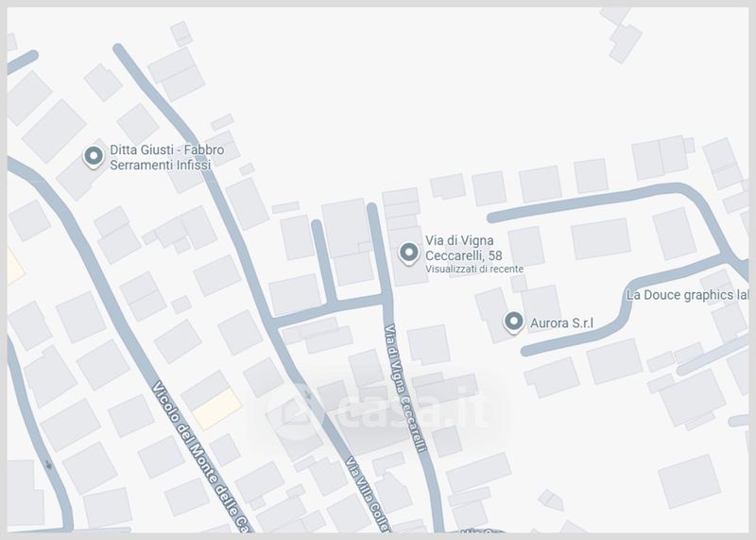Image resolution: width=756 pixels, height=540 pixels.
Task: Click the La Douce graphics lab label
Action: [x=688, y=295]
